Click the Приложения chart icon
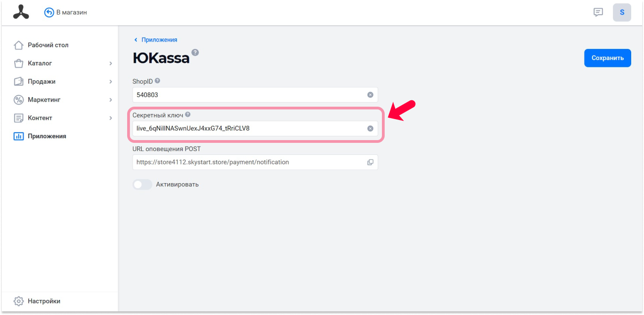Image resolution: width=644 pixels, height=315 pixels. pos(18,136)
